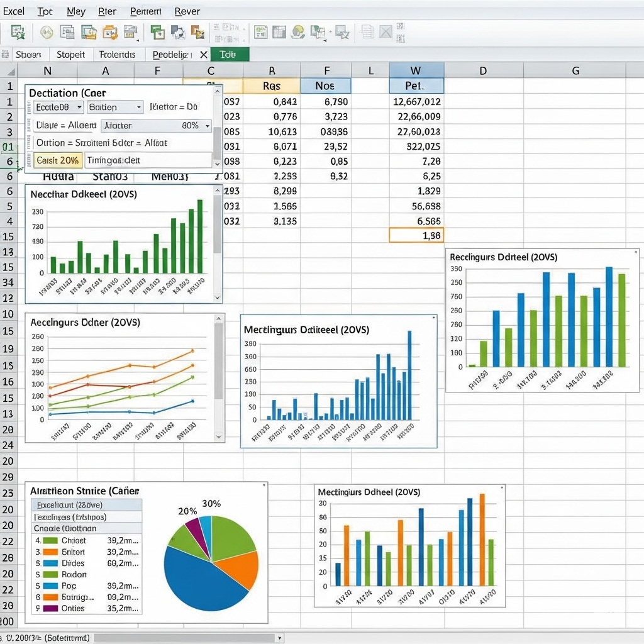Viewport: 644px width, 644px height.
Task: Click the globe toolbar icon
Action: coord(298,32)
